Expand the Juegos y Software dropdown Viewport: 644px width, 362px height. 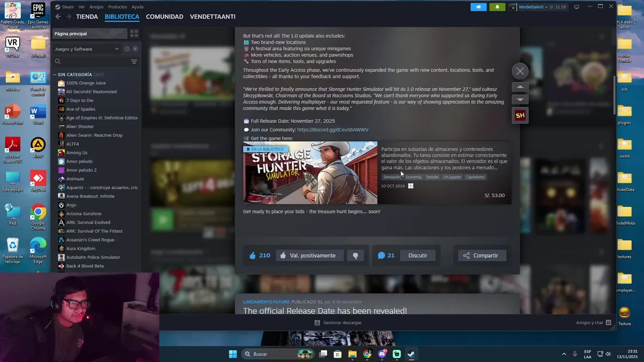[87, 49]
